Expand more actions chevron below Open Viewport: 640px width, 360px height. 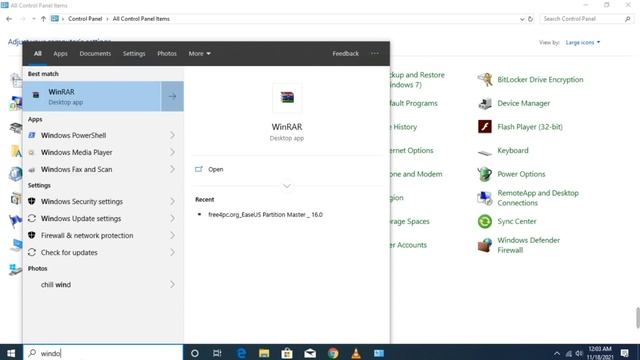[287, 186]
